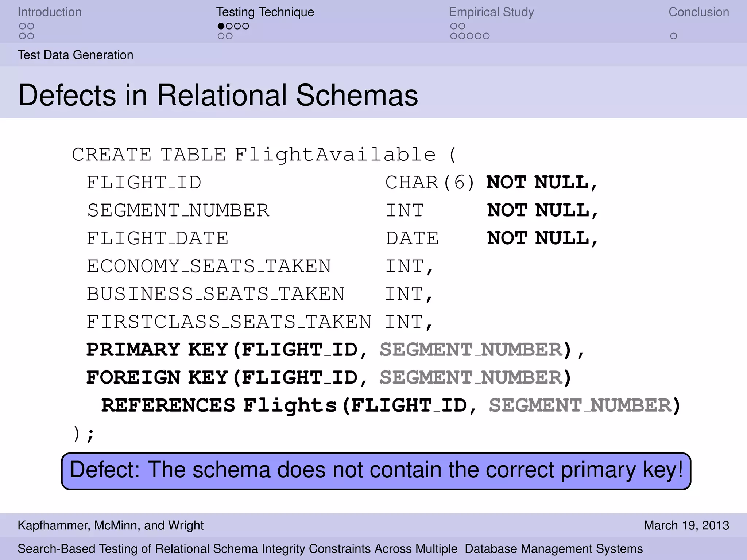
Task: Select second dot in Testing Technique's bottom row
Action: click(229, 36)
